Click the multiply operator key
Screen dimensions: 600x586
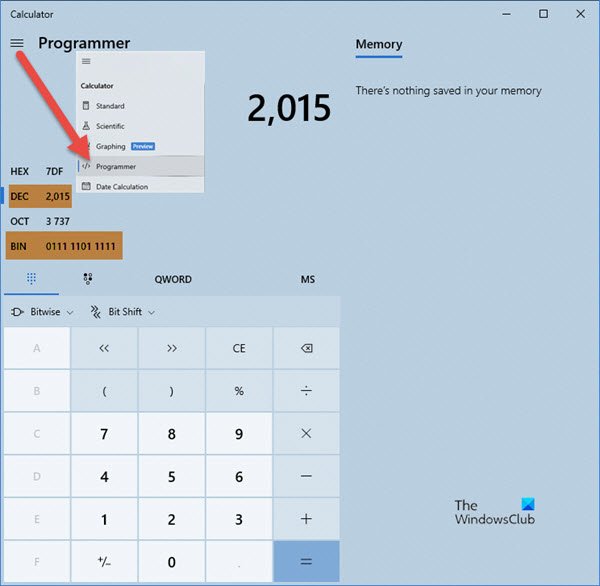[x=307, y=434]
